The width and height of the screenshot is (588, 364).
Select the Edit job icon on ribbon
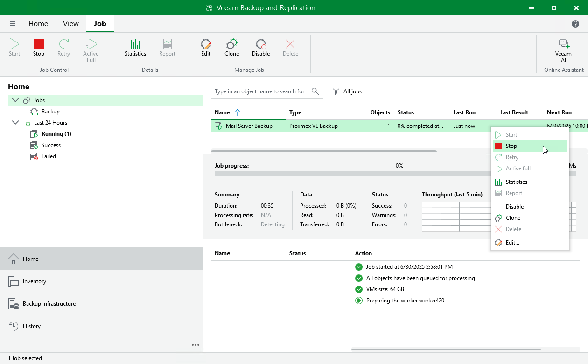205,47
